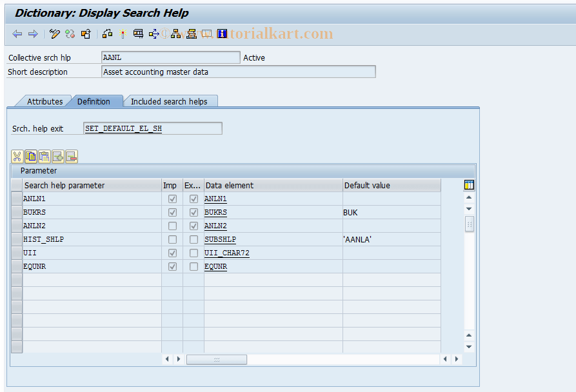Cut rows using the scissors icon

(x=16, y=156)
